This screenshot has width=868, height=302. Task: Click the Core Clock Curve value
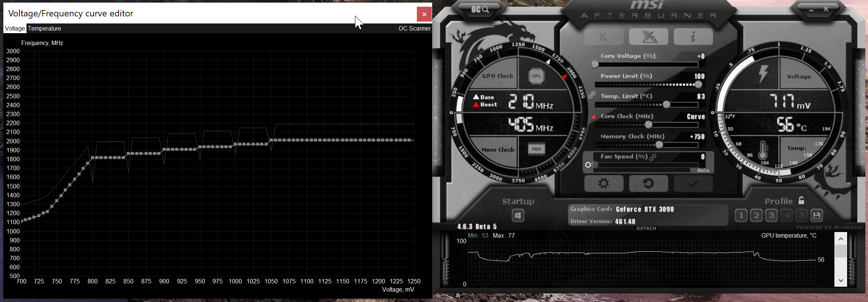[x=696, y=117]
